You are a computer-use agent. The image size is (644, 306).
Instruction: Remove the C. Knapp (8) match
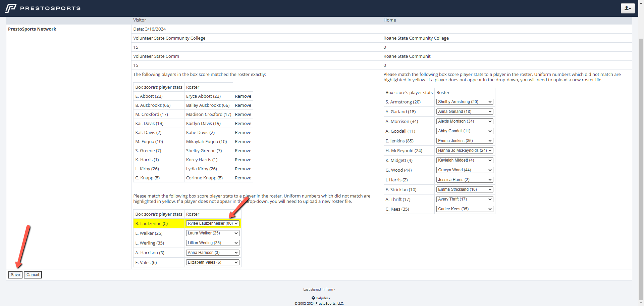(x=243, y=178)
